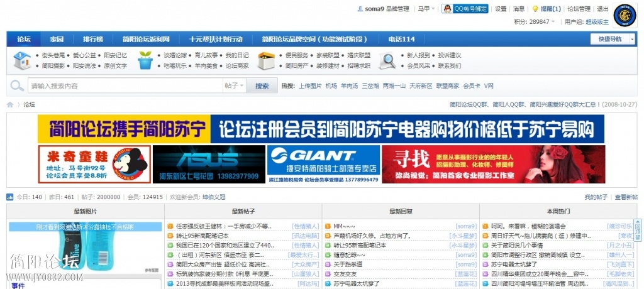Click the blue icon beside 2013寻找成都最美样板间 post
This screenshot has height=289, width=644.
click(170, 283)
